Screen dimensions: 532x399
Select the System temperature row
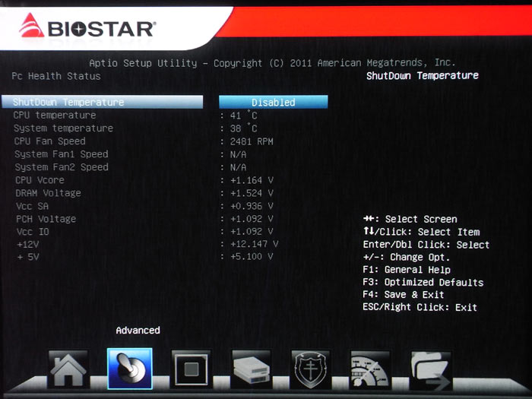point(63,128)
